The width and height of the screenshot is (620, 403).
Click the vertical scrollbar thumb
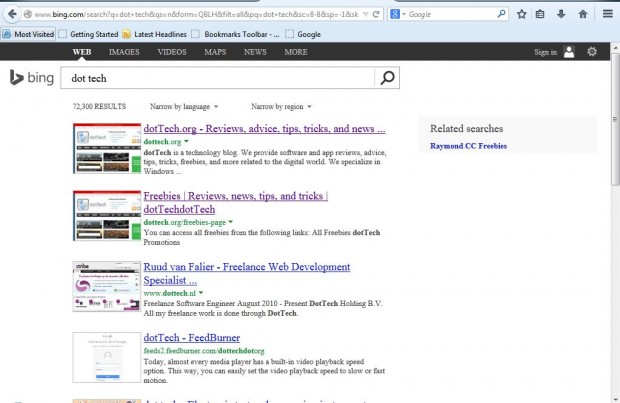[x=614, y=119]
